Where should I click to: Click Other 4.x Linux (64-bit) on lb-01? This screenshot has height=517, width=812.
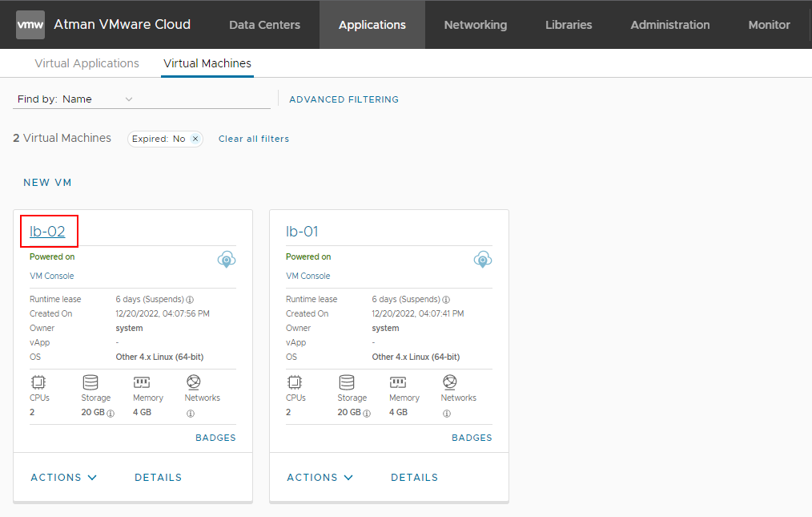pos(416,357)
